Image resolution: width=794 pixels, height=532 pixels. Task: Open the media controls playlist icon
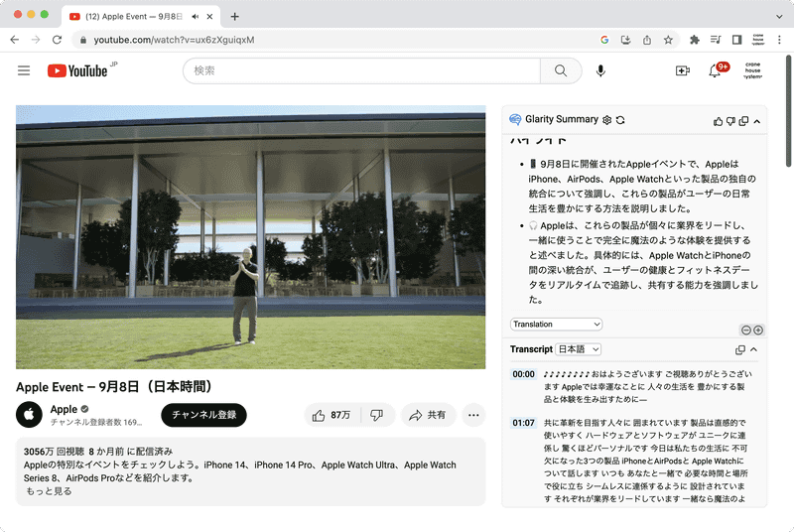(x=716, y=40)
